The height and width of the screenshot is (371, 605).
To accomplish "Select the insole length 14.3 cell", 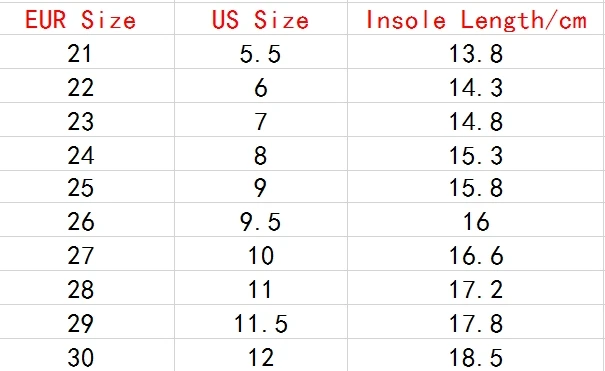I will pyautogui.click(x=476, y=86).
